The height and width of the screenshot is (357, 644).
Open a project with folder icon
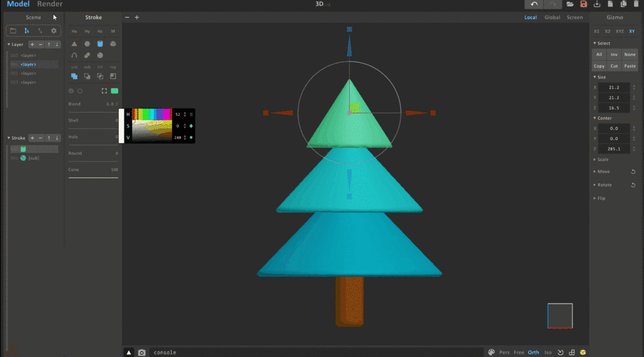570,4
